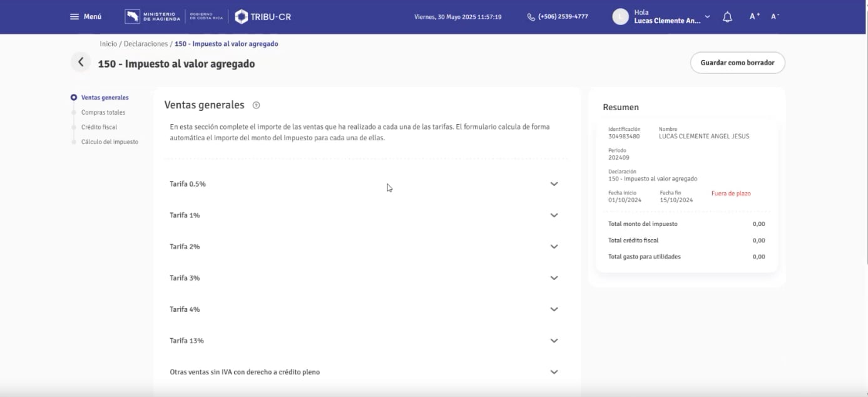Open the notifications bell
The width and height of the screenshot is (868, 397).
(x=727, y=16)
